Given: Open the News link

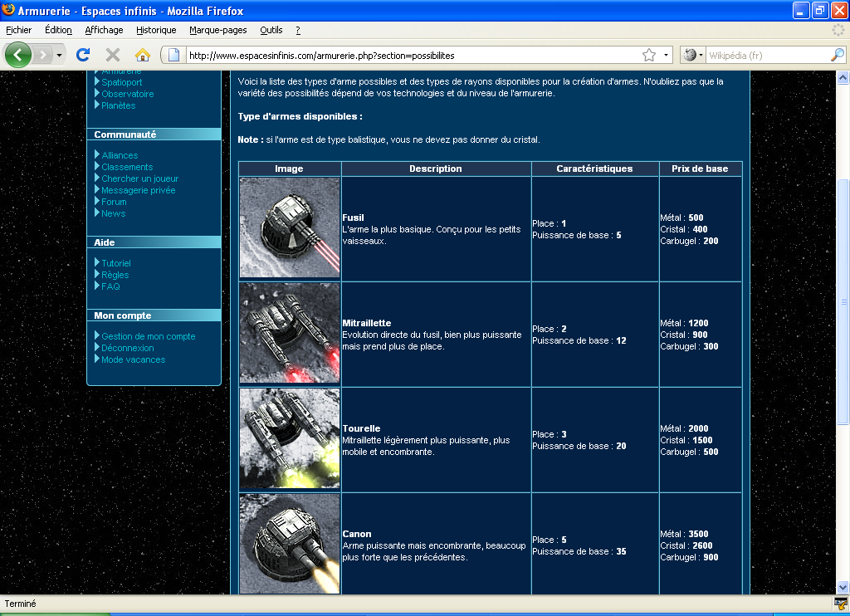Looking at the screenshot, I should (x=113, y=213).
